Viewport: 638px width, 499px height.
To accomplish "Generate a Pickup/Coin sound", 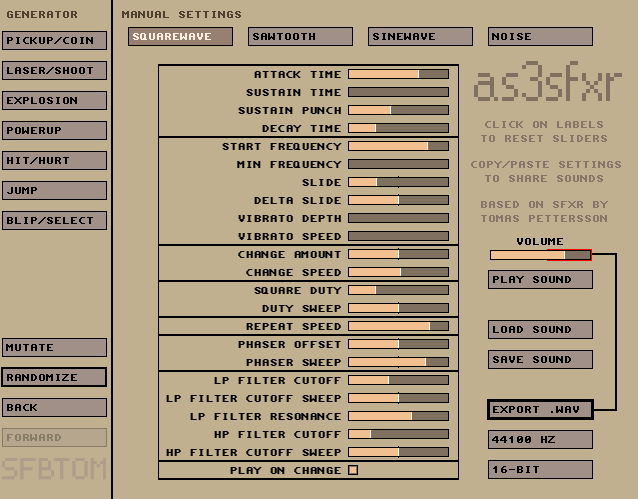I will (x=55, y=41).
